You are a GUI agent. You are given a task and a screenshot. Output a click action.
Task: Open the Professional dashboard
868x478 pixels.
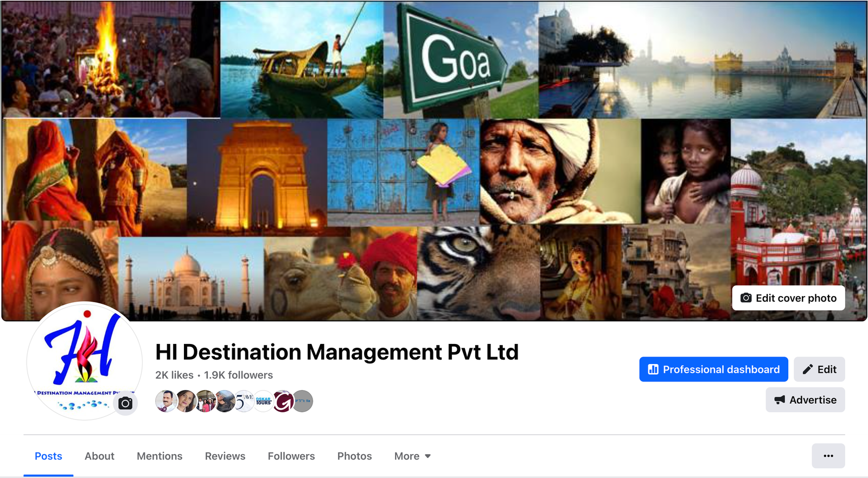(x=713, y=369)
